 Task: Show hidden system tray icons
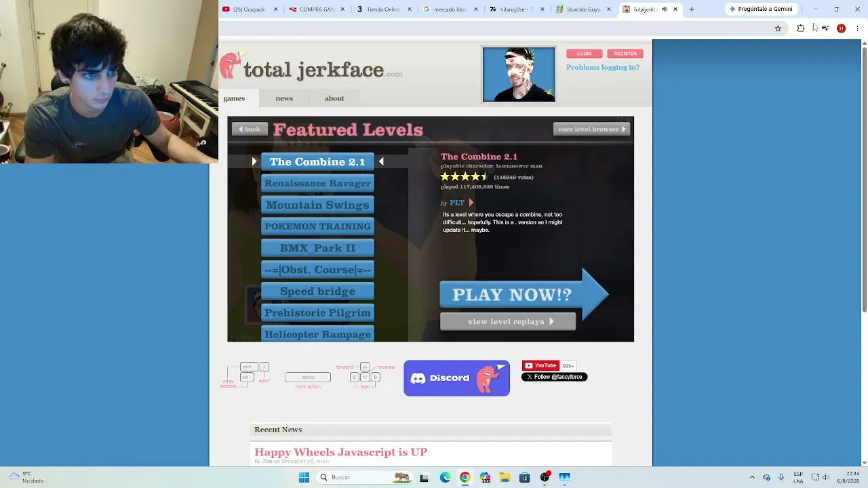coord(751,477)
